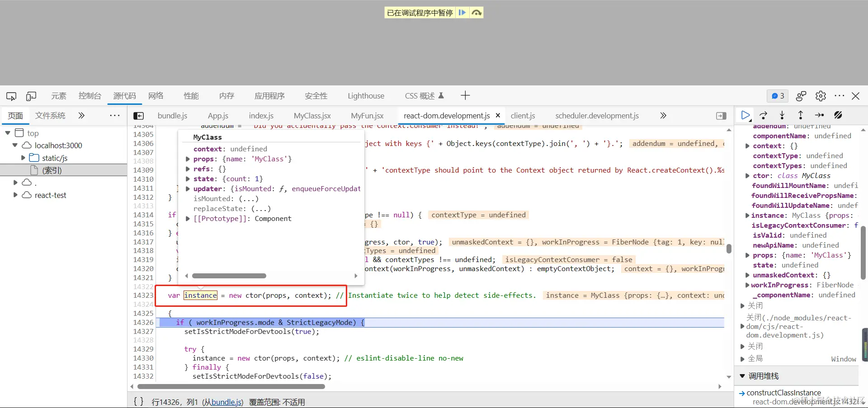Open DevTools settings gear
The width and height of the screenshot is (868, 408).
tap(821, 96)
